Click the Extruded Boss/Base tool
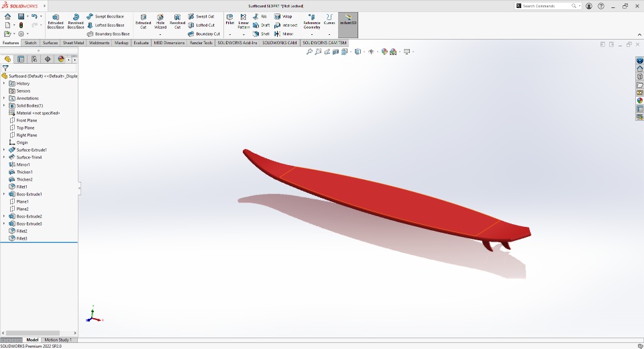644x349 pixels. pyautogui.click(x=56, y=21)
